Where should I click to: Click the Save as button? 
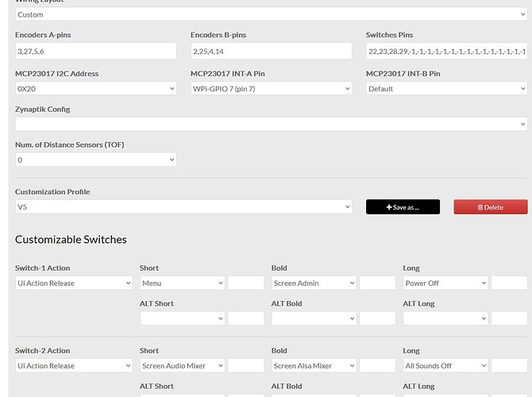click(x=403, y=207)
